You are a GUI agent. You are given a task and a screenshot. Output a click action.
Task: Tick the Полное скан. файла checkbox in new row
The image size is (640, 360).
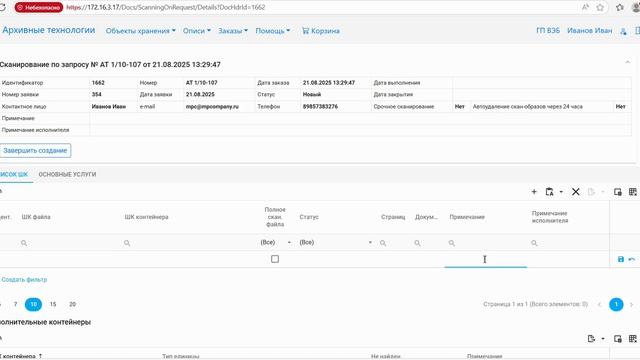(275, 259)
